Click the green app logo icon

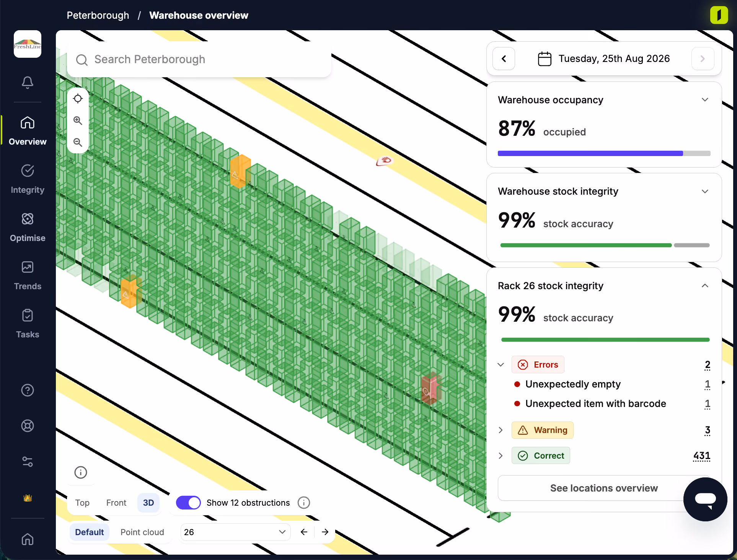(719, 15)
